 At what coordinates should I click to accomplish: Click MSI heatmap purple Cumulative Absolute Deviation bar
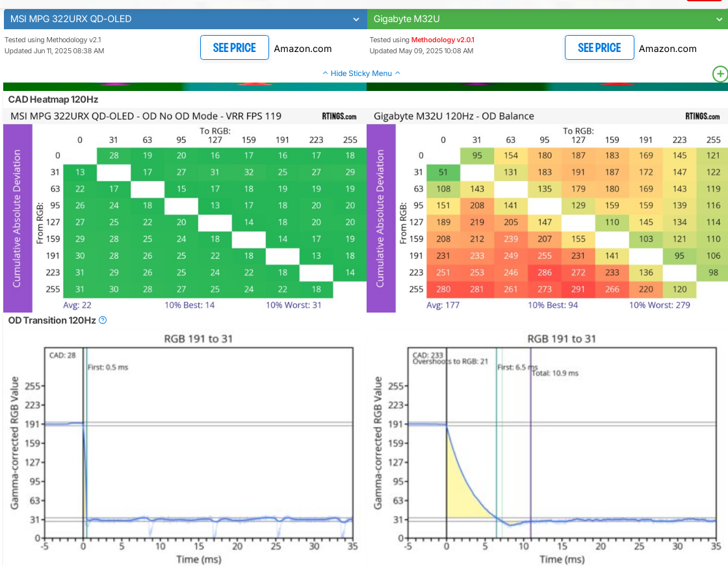click(18, 218)
